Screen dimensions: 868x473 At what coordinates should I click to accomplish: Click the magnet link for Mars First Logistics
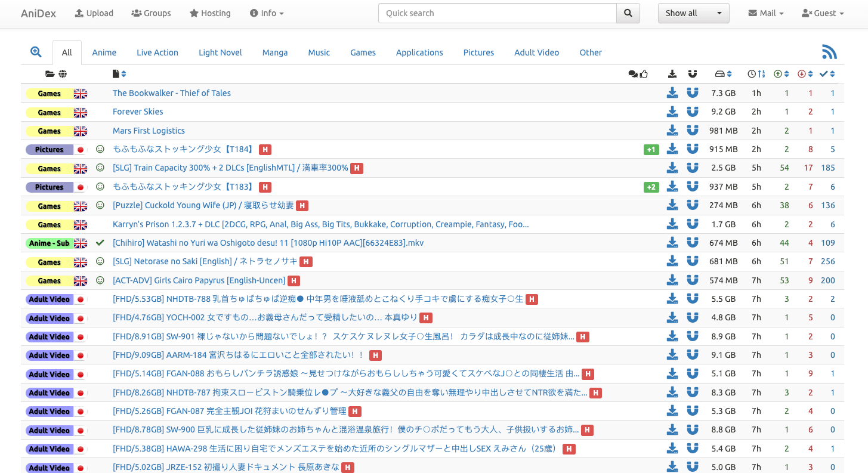tap(692, 131)
